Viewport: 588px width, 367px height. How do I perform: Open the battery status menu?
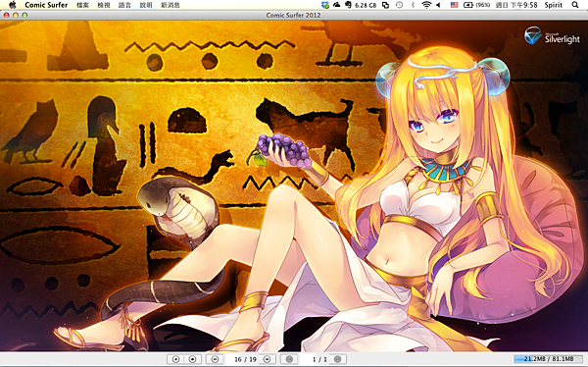[x=477, y=5]
